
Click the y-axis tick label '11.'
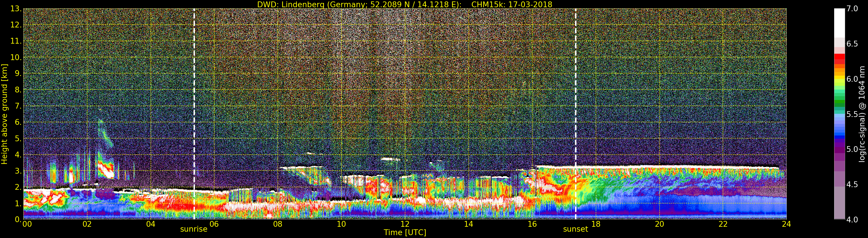[x=16, y=41]
